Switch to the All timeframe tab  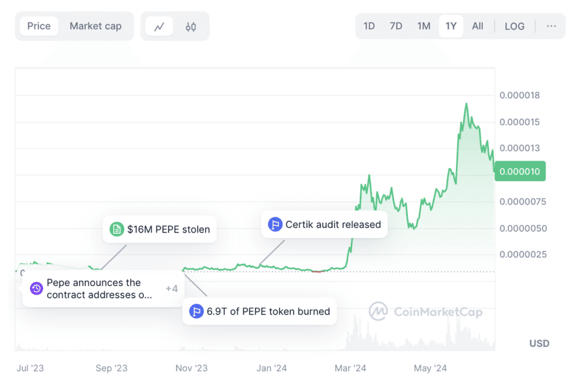478,26
